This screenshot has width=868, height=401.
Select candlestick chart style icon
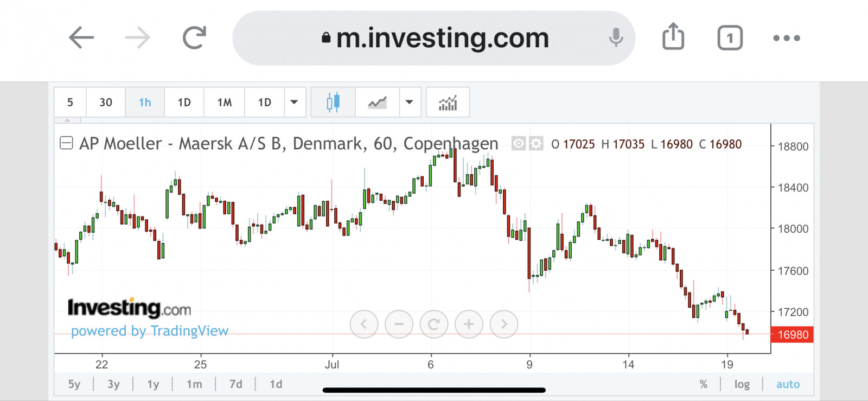coord(333,102)
